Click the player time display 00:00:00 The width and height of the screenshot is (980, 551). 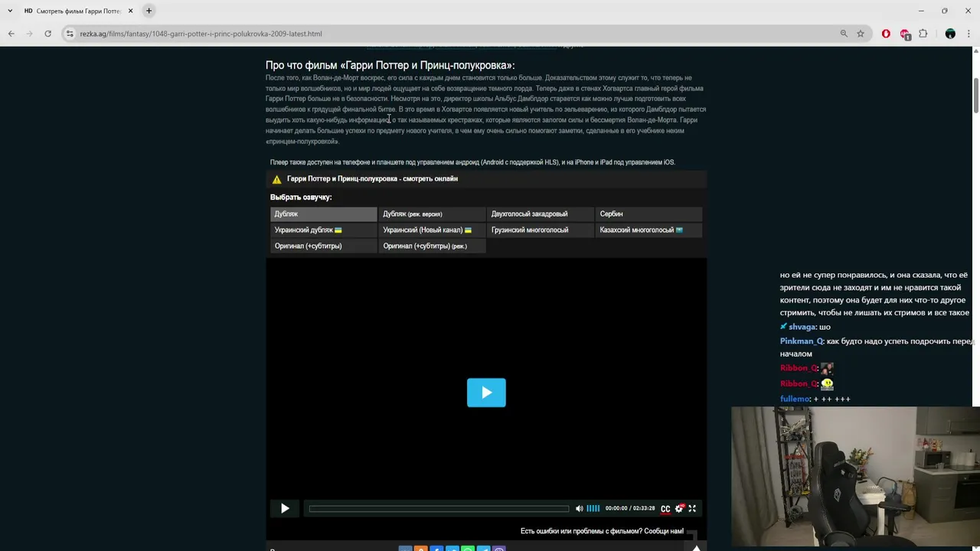tap(616, 508)
